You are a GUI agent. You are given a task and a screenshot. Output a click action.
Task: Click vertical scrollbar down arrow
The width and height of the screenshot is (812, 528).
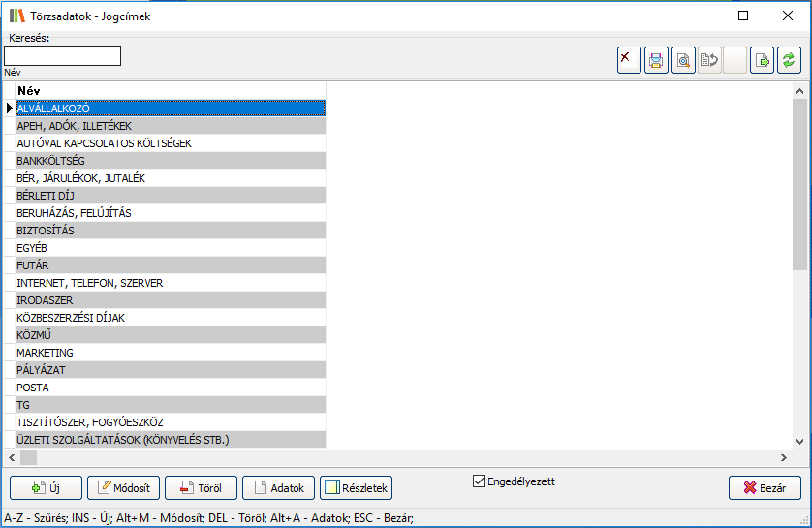coord(799,441)
